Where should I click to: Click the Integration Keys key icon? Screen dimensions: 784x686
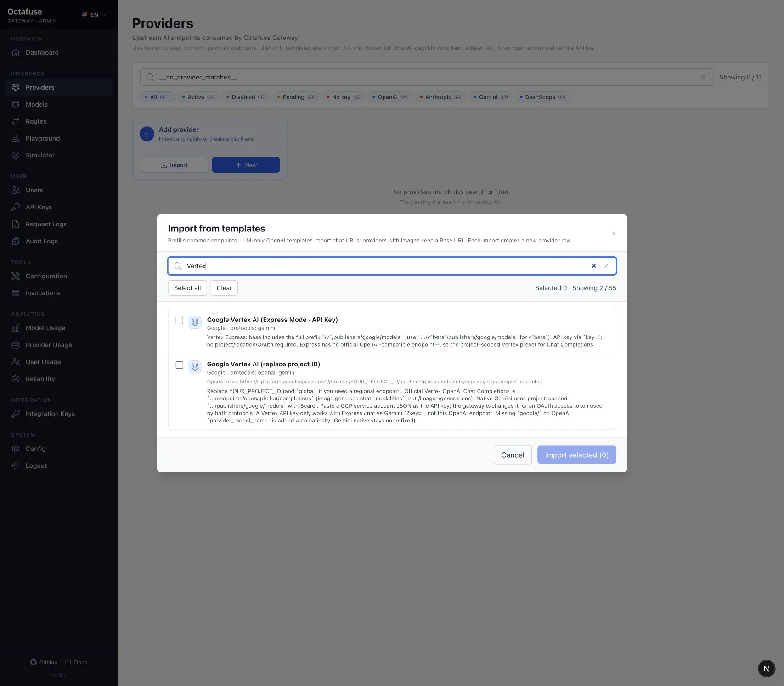(16, 414)
